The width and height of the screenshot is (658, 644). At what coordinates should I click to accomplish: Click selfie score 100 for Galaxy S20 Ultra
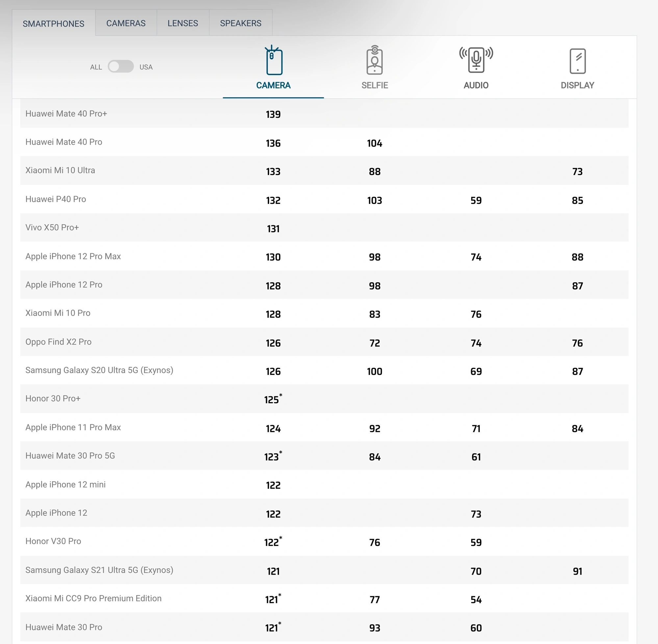[x=374, y=372]
